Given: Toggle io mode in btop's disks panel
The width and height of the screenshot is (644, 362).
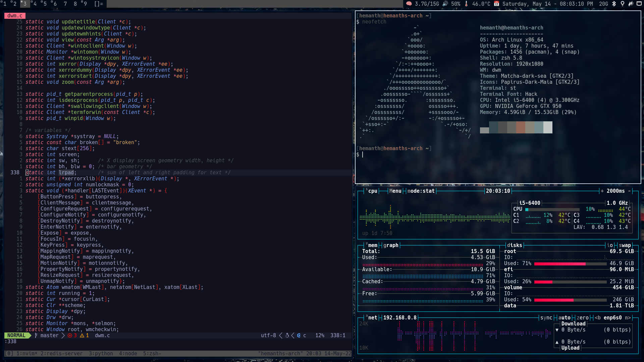Looking at the screenshot, I should [x=610, y=245].
